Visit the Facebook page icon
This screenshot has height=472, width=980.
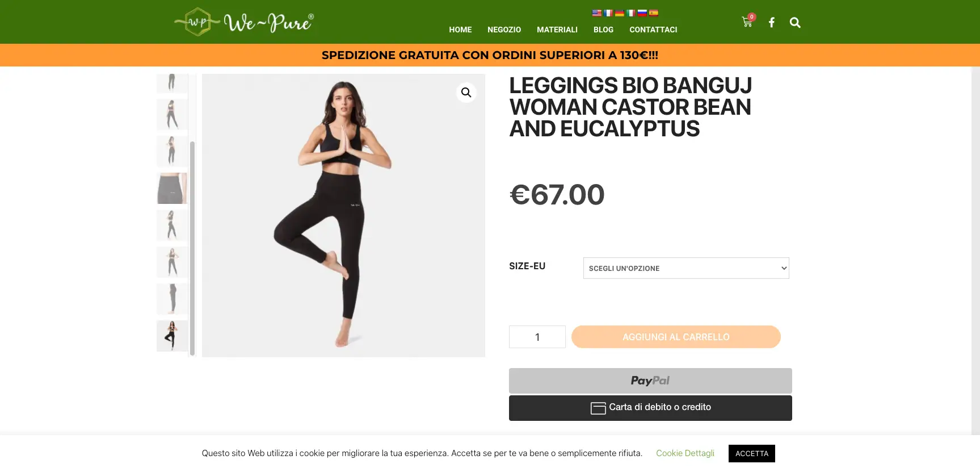(x=771, y=23)
